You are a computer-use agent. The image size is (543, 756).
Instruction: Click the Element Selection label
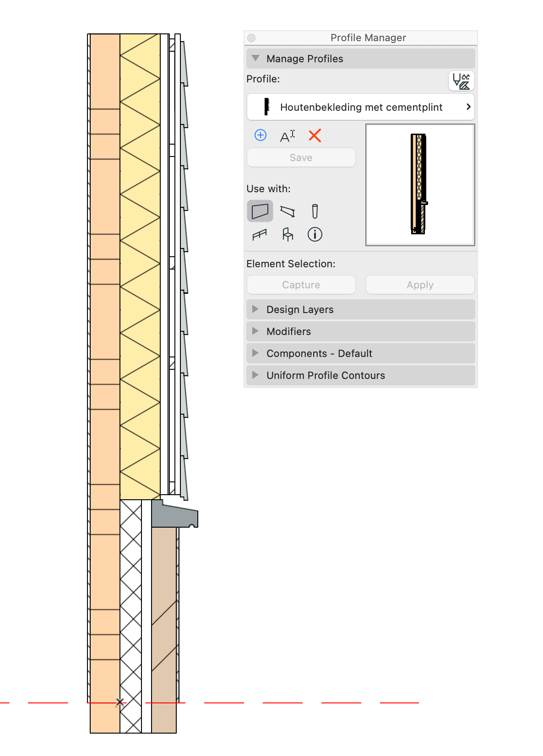pyautogui.click(x=291, y=264)
